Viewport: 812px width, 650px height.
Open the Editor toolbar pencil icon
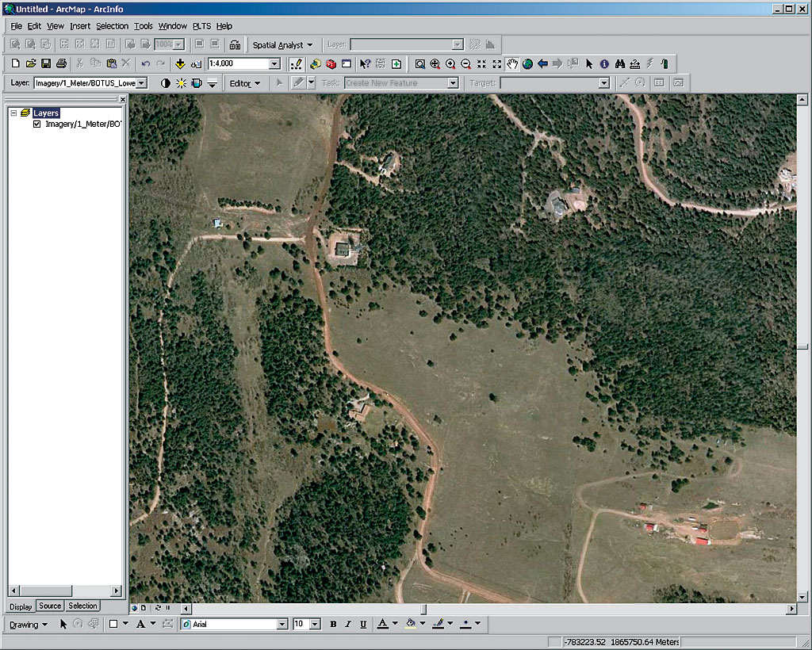[x=297, y=63]
